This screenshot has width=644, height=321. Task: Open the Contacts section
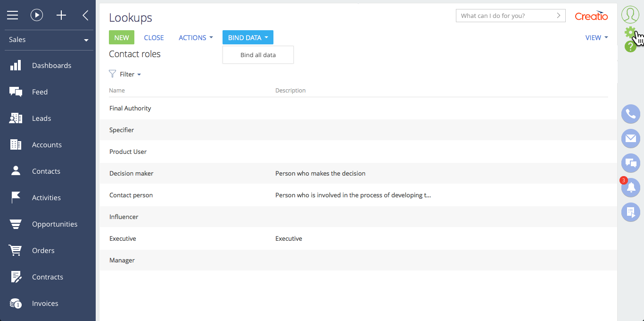pos(46,171)
